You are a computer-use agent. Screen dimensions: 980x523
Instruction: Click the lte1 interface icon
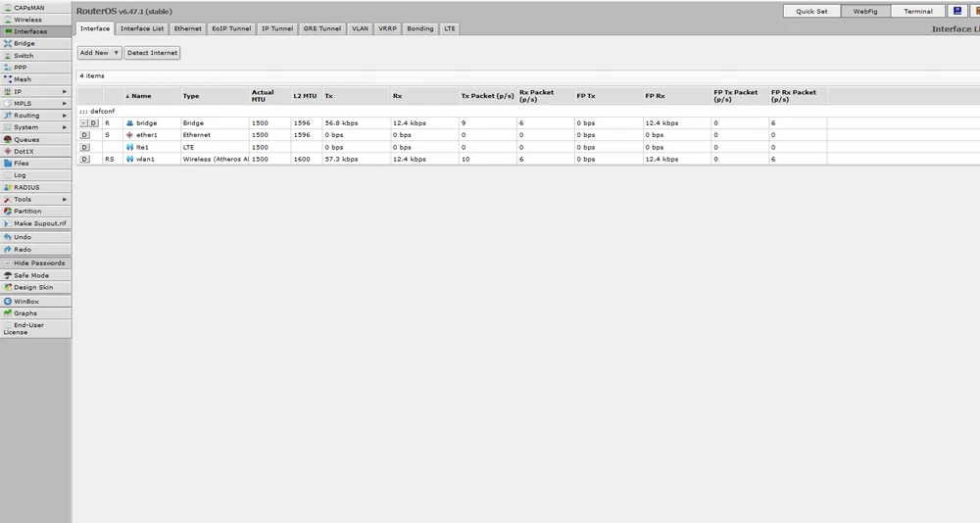click(129, 146)
